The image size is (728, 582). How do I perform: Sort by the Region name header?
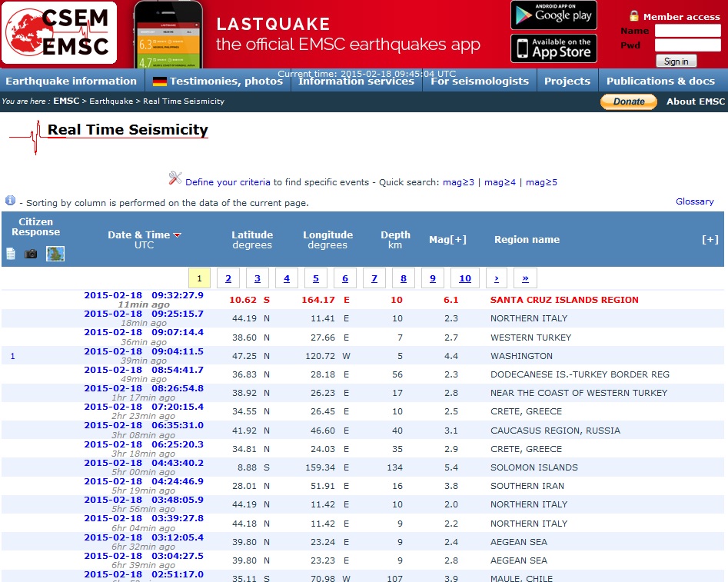(527, 240)
